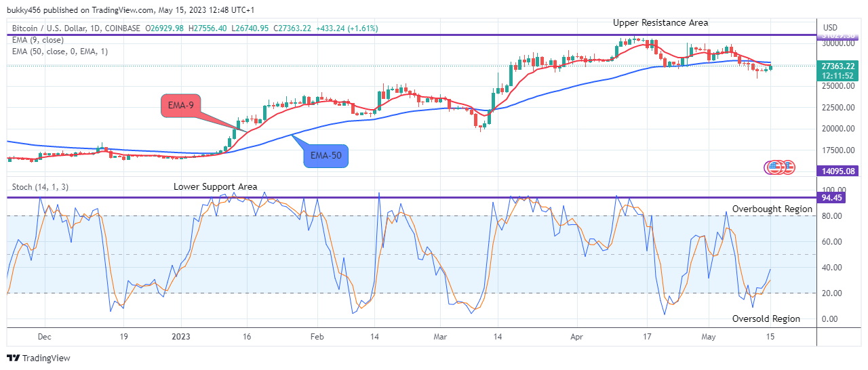Screen dimensions: 868x370
Task: Click the Dec date label on time axis
Action: (x=44, y=336)
